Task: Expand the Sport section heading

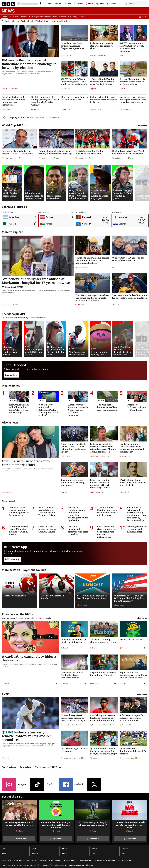Action: (7, 694)
